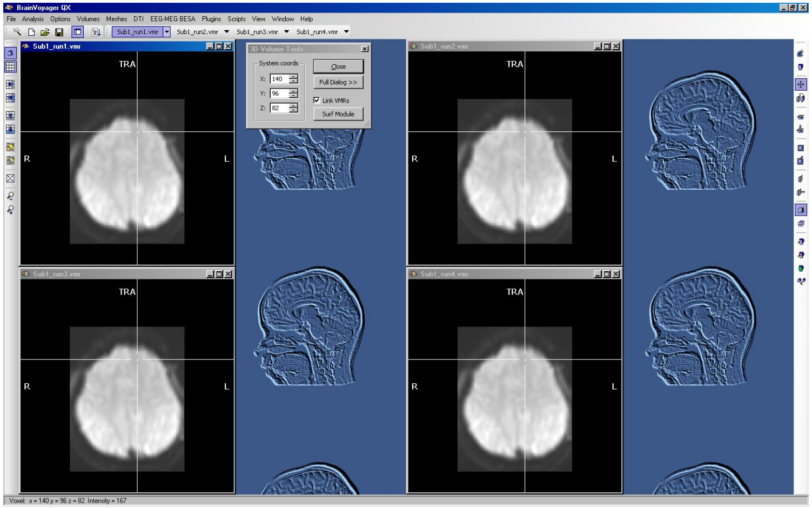Click Close button in 3D Volume Tools
The width and height of the screenshot is (812, 508).
(x=338, y=66)
